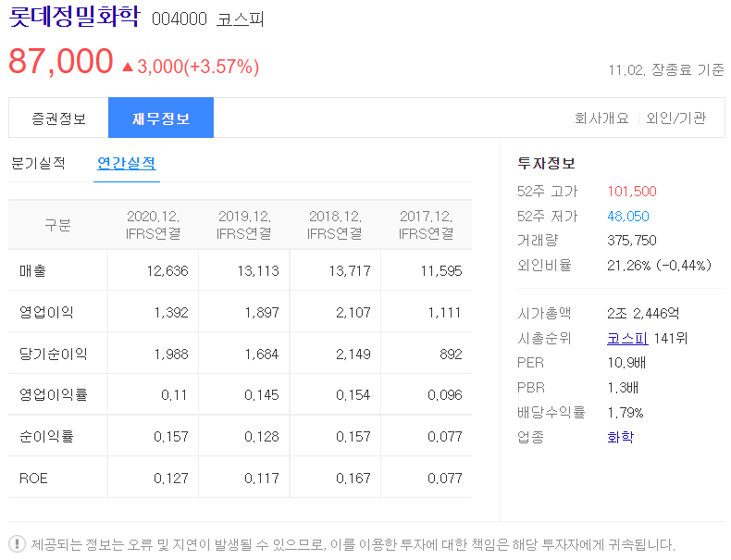Image resolution: width=731 pixels, height=560 pixels.
Task: Click the 구분 header cell
Action: pos(57,225)
